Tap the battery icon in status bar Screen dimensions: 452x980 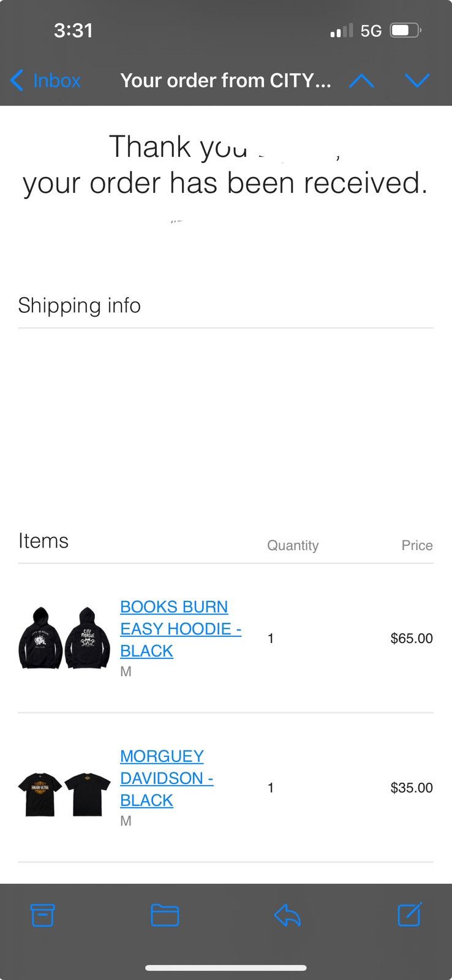point(405,30)
